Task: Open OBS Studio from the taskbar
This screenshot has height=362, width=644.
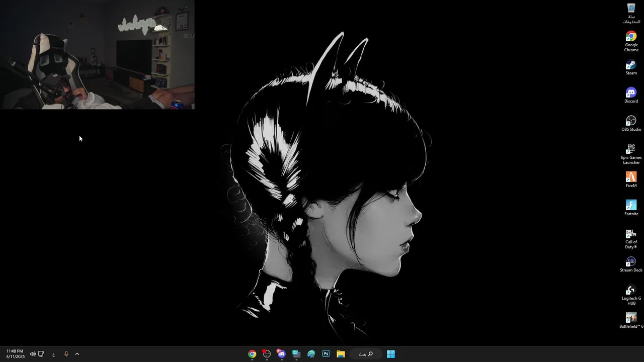Action: [x=267, y=354]
